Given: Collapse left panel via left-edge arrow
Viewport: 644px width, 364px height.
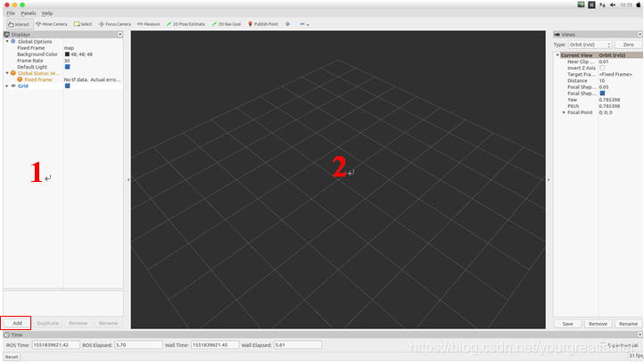Looking at the screenshot, I should point(128,179).
